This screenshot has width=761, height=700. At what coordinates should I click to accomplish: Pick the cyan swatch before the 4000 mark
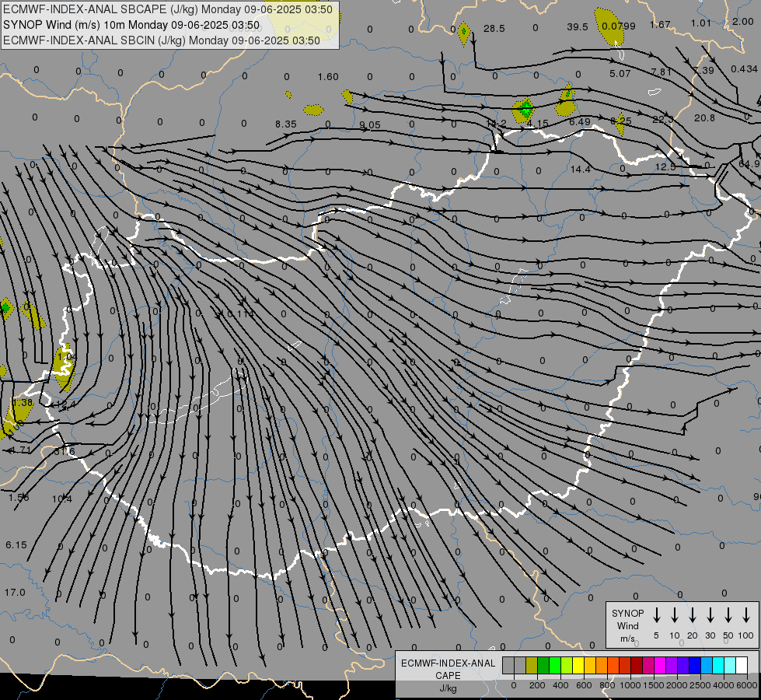click(718, 666)
